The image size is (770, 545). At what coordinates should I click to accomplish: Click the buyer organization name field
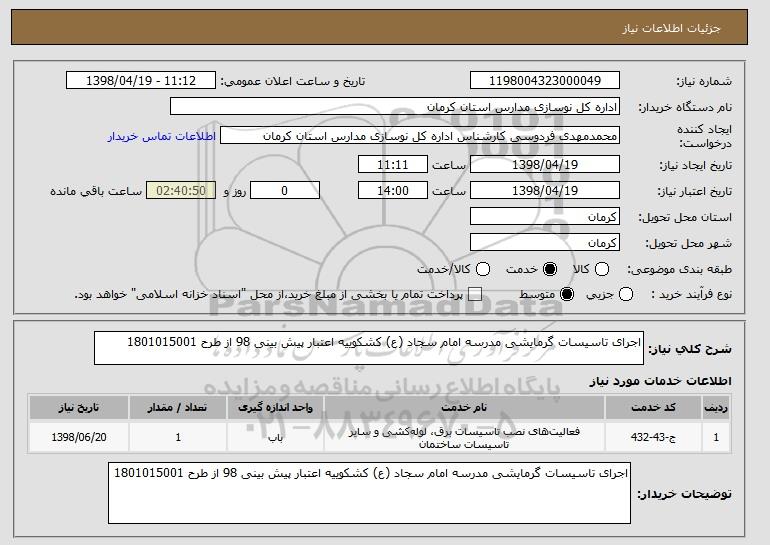pos(395,107)
